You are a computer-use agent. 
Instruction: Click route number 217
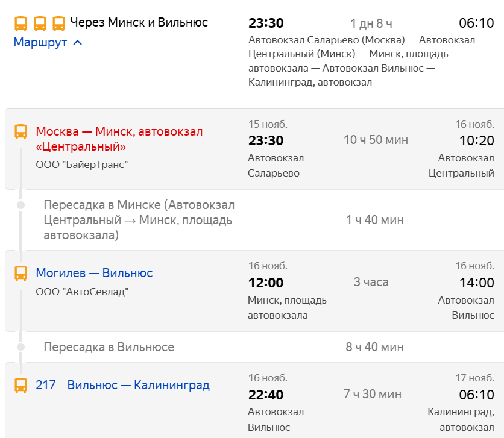pos(46,385)
